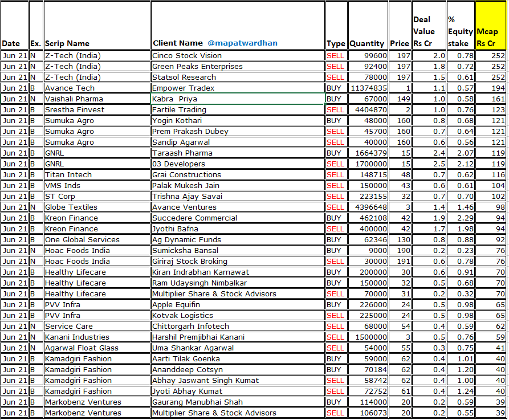Image resolution: width=509 pixels, height=420 pixels.
Task: Select scrip cell 'Vaishali Pharma'
Action: (97, 99)
